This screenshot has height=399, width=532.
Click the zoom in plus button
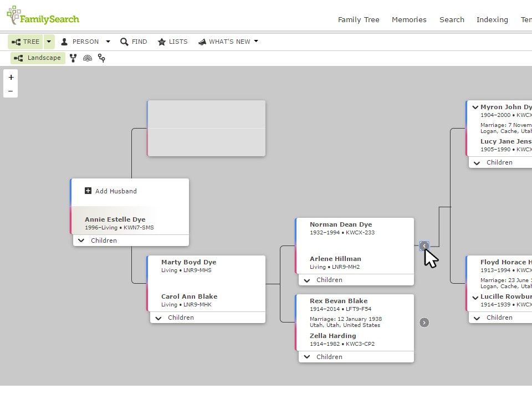[11, 78]
